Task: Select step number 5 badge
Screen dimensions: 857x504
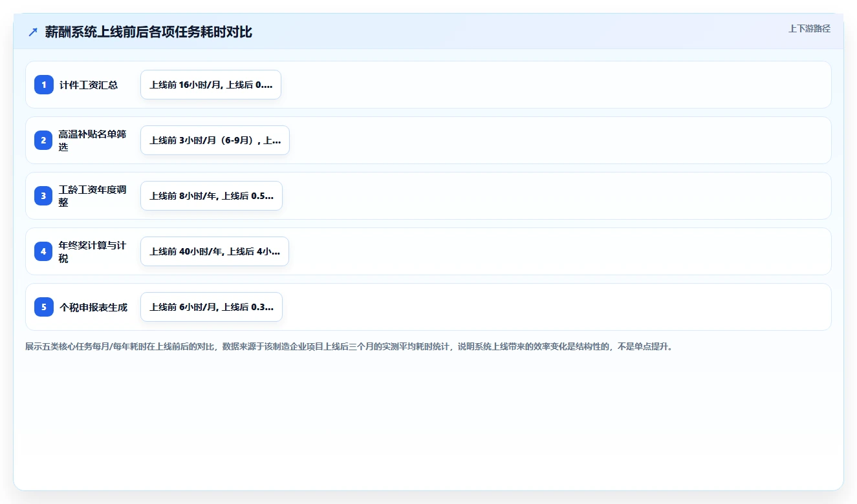Action: click(44, 307)
